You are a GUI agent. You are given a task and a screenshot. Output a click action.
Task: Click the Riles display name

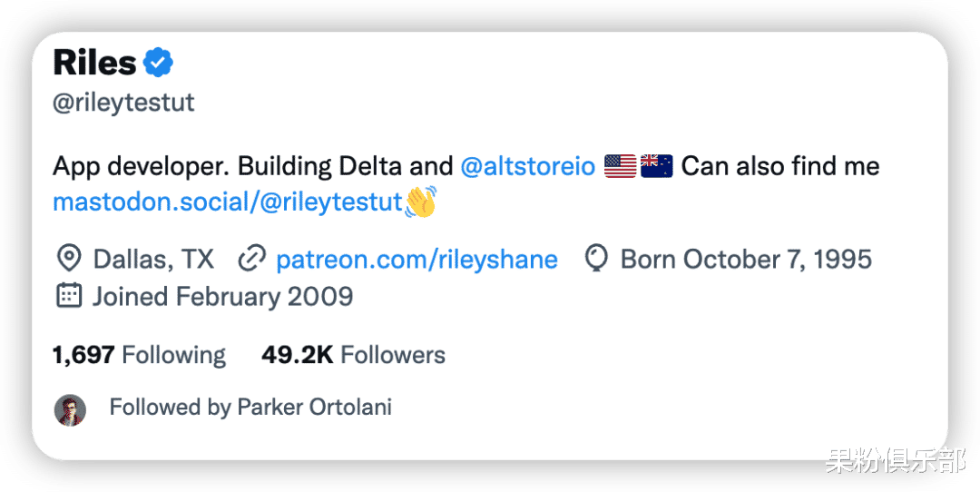(94, 63)
